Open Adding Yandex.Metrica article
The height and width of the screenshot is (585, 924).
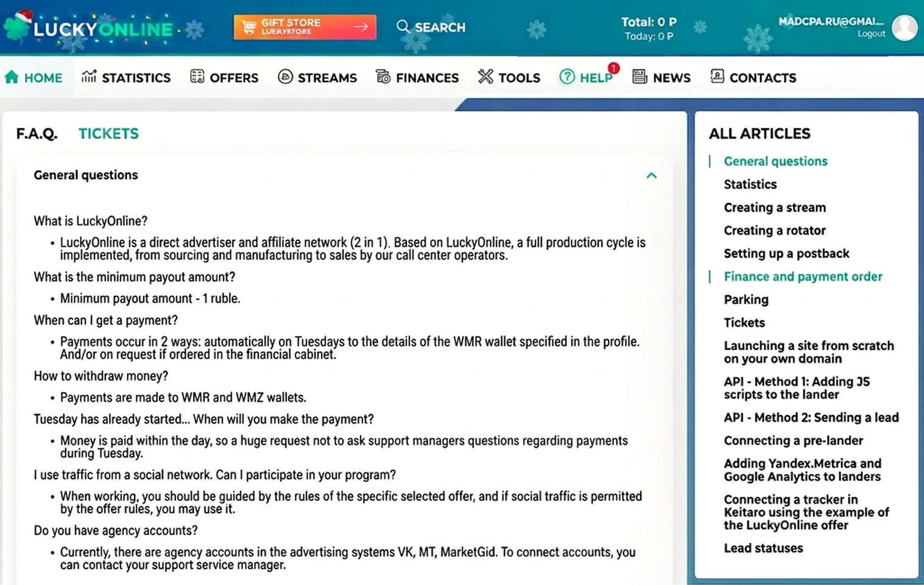coord(802,470)
